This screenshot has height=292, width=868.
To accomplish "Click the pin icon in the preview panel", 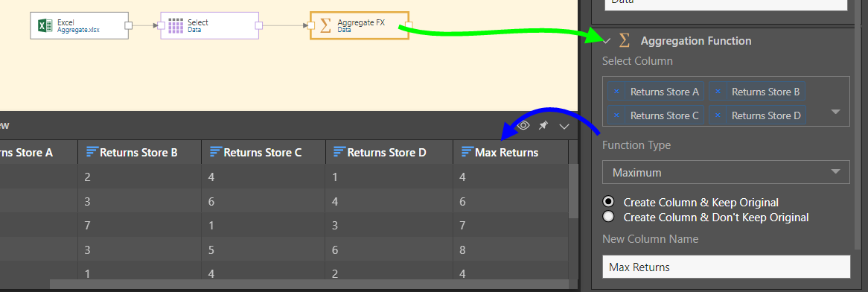I will (543, 126).
